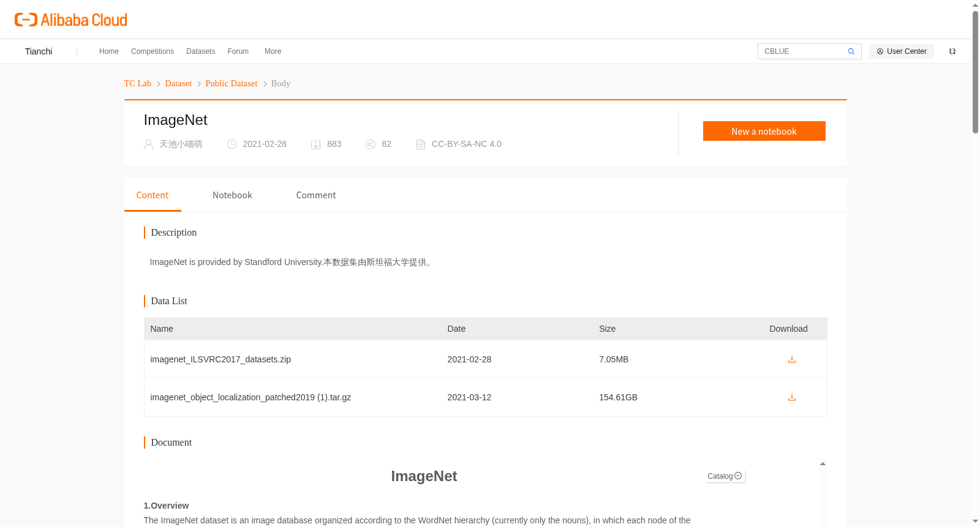Open the More menu
The height and width of the screenshot is (527, 980).
coord(273,51)
